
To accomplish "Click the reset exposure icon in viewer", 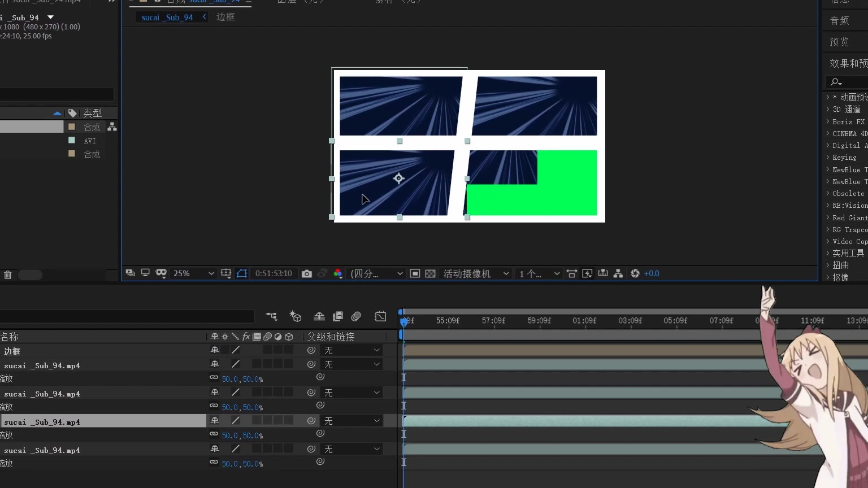I will [635, 274].
